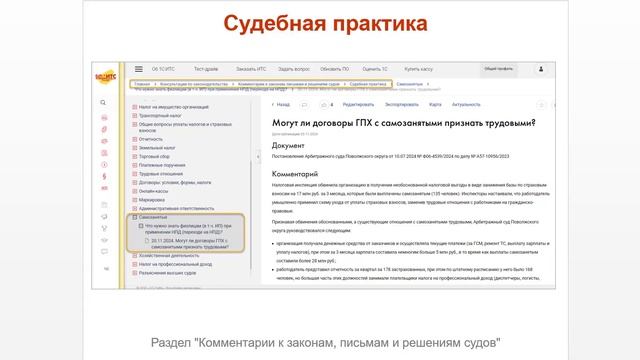
Task: Expand the Земельный налог tree node
Action: 135,148
